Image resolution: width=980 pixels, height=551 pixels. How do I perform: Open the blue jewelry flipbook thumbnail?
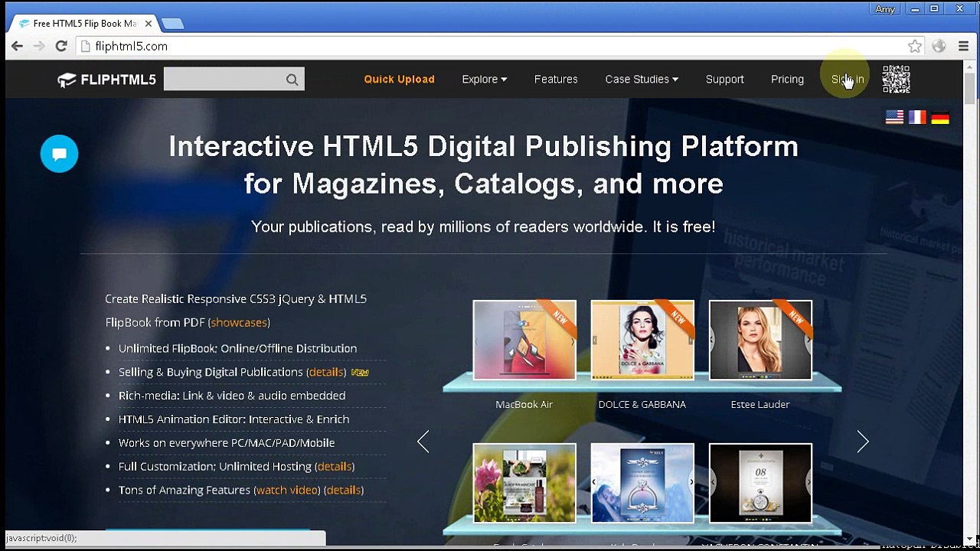click(x=642, y=483)
